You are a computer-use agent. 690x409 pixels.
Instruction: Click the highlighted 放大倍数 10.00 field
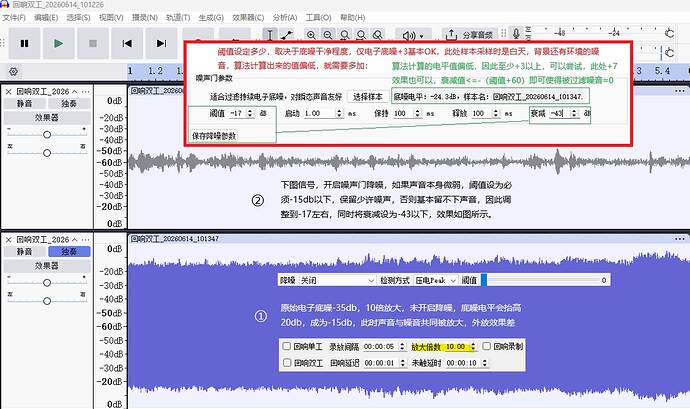460,346
